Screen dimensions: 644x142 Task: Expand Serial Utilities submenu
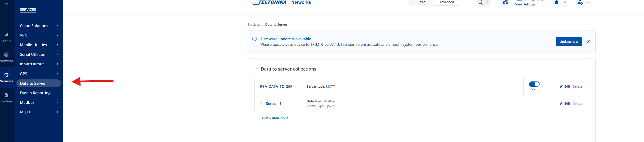[57, 54]
